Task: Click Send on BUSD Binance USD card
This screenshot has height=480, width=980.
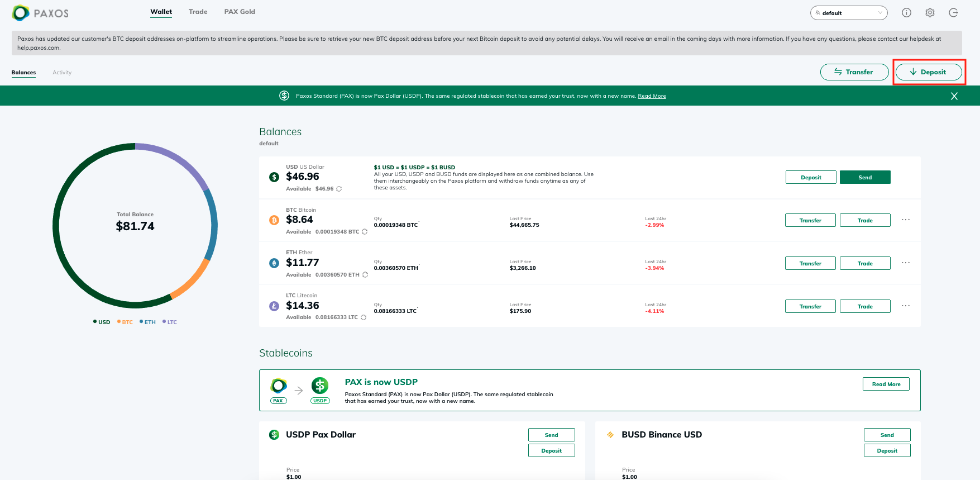Action: 887,435
